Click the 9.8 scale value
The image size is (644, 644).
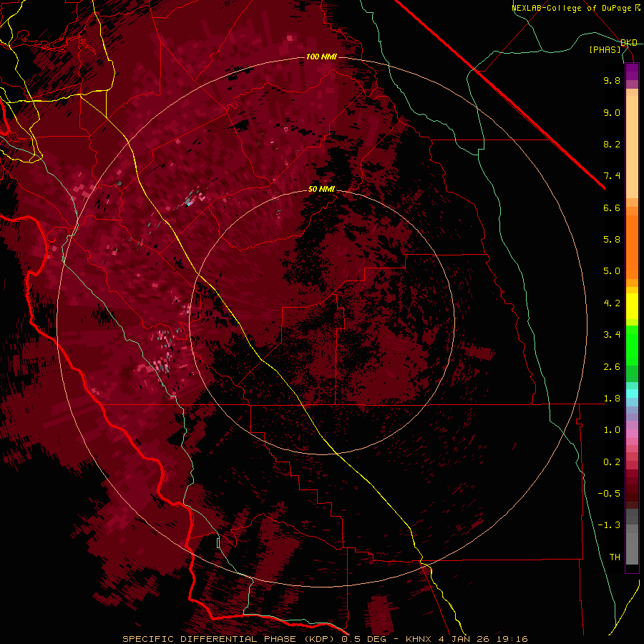click(x=612, y=81)
